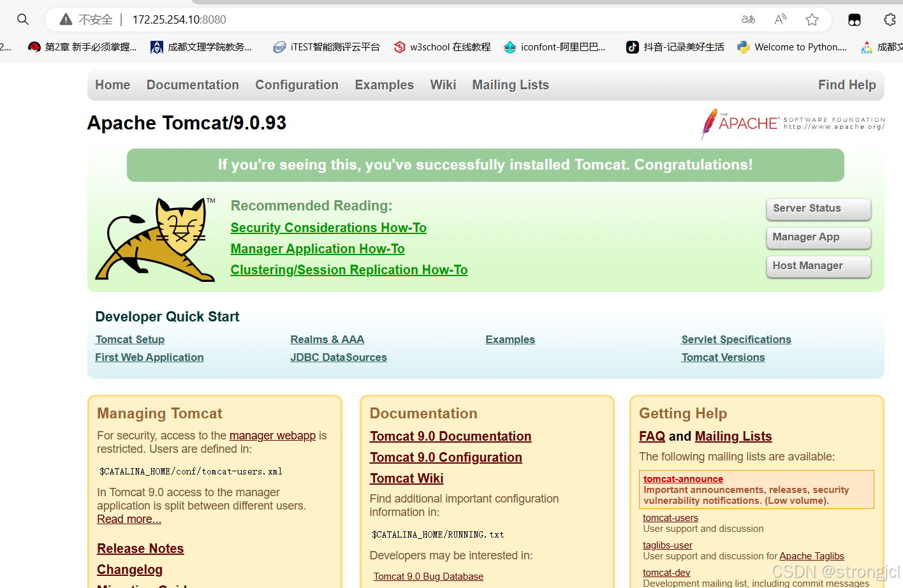Open the FAQ link
The width and height of the screenshot is (903, 588).
(652, 436)
